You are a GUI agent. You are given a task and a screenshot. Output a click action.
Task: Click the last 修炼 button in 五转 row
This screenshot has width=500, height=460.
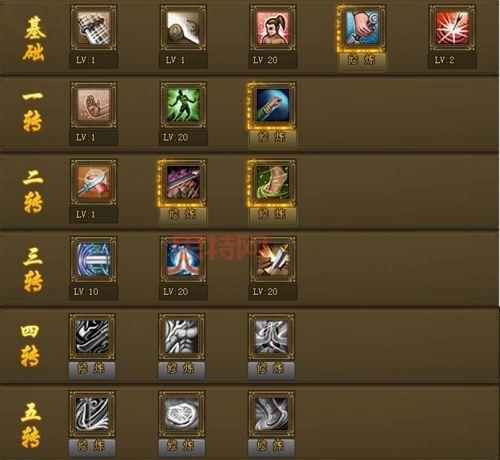pos(271,446)
